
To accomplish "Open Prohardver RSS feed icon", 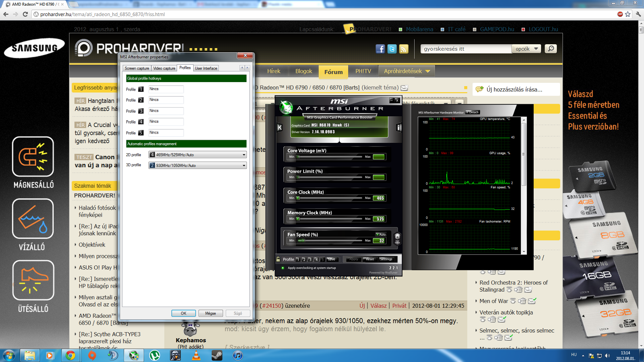I will click(404, 49).
